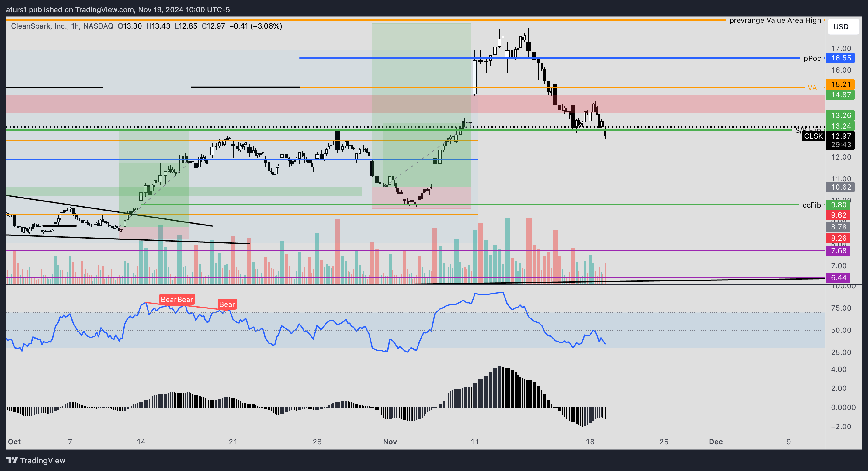Click the CLSK ticker tag
This screenshot has height=471, width=868.
pyautogui.click(x=814, y=136)
